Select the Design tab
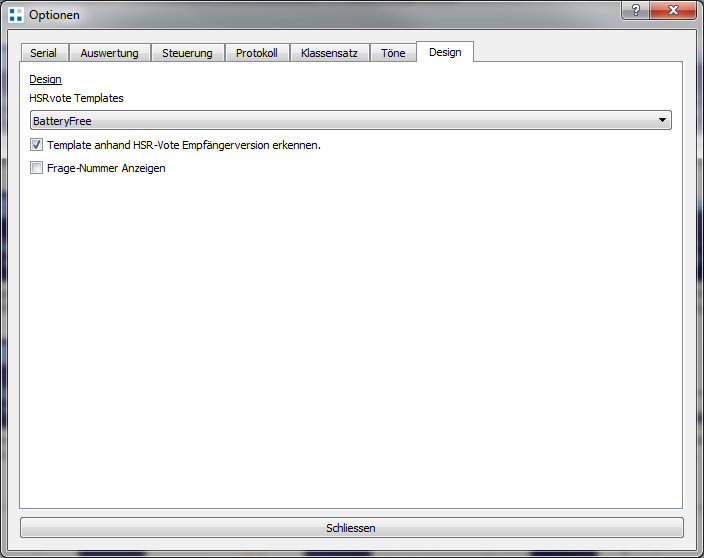Screen dimensions: 704x558 coord(445,52)
